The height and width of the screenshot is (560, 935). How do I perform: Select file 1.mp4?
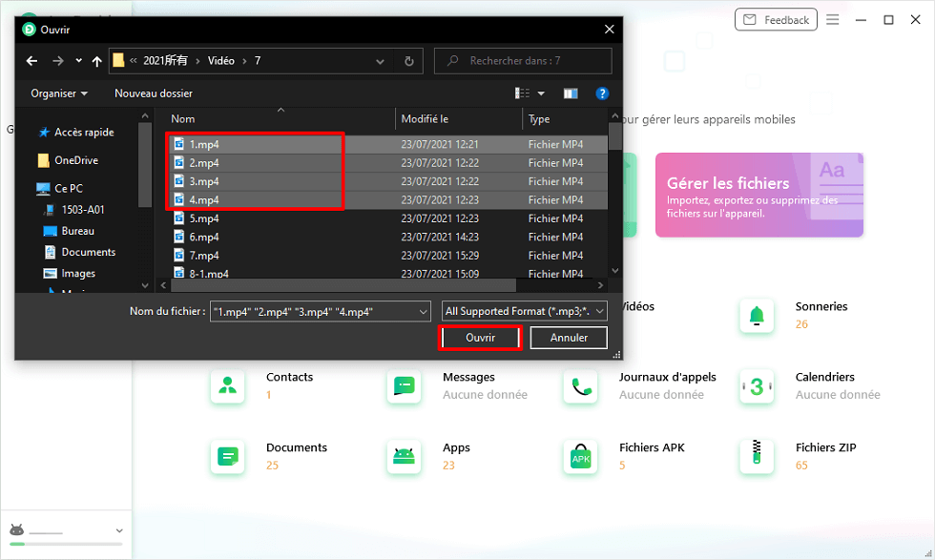click(204, 144)
